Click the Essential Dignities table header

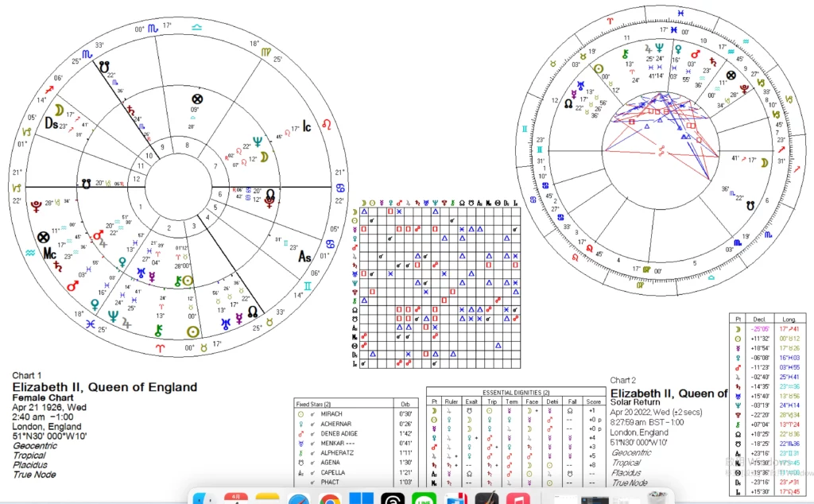click(517, 393)
